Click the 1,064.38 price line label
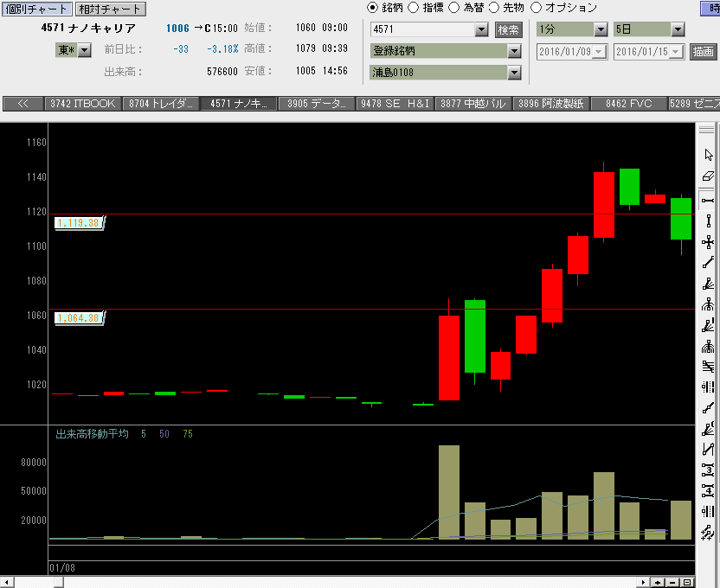Viewport: 720px width, 588px height. pos(79,318)
